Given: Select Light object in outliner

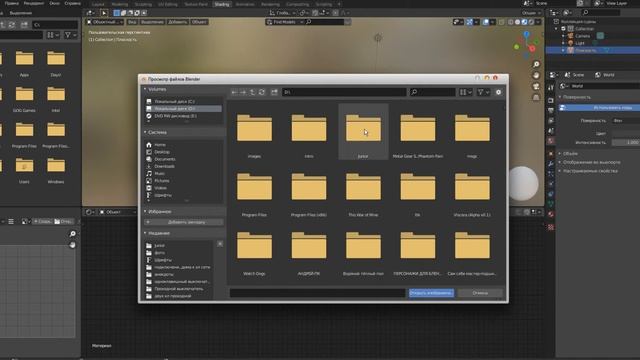Looking at the screenshot, I should [580, 43].
